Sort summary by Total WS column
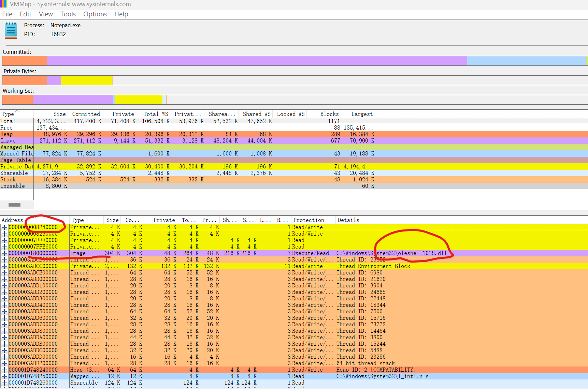 coord(153,114)
